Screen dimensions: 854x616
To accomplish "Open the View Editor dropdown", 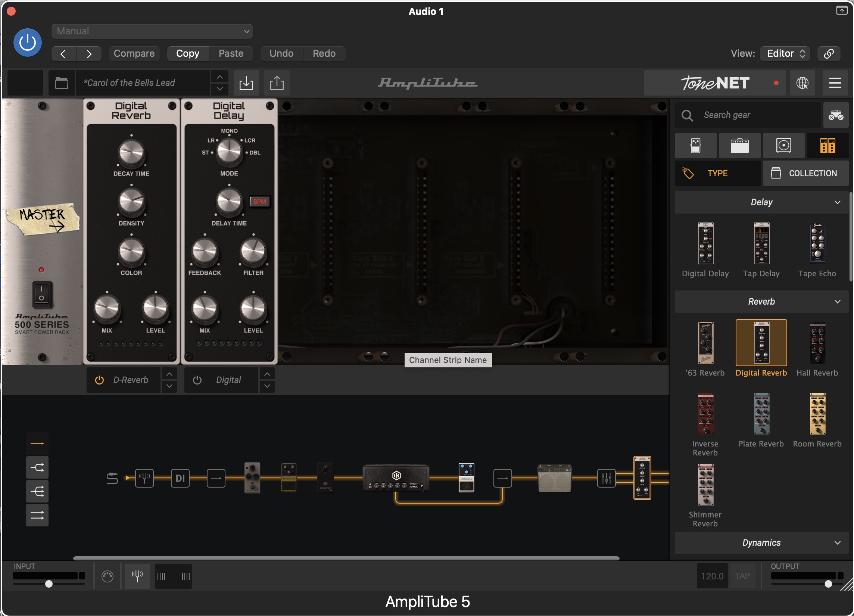I will [x=785, y=53].
